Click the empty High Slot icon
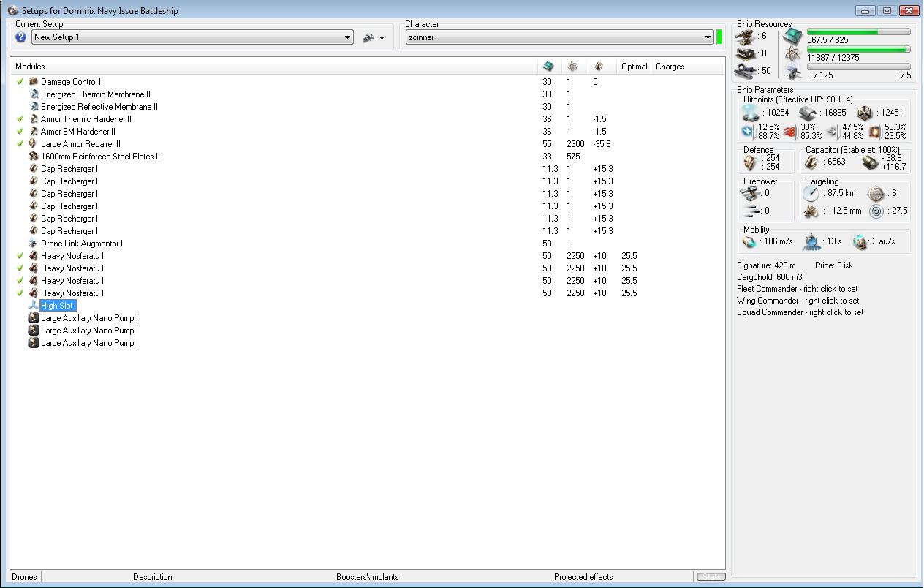Image resolution: width=924 pixels, height=588 pixels. click(33, 306)
